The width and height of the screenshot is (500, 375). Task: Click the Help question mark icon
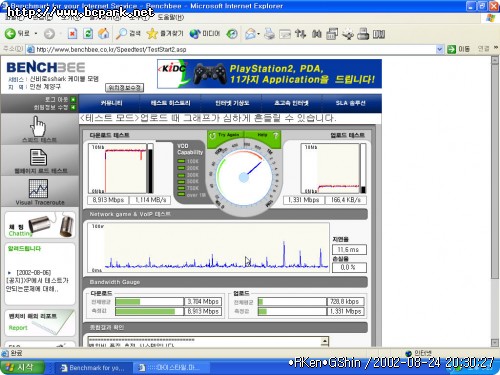(x=276, y=135)
